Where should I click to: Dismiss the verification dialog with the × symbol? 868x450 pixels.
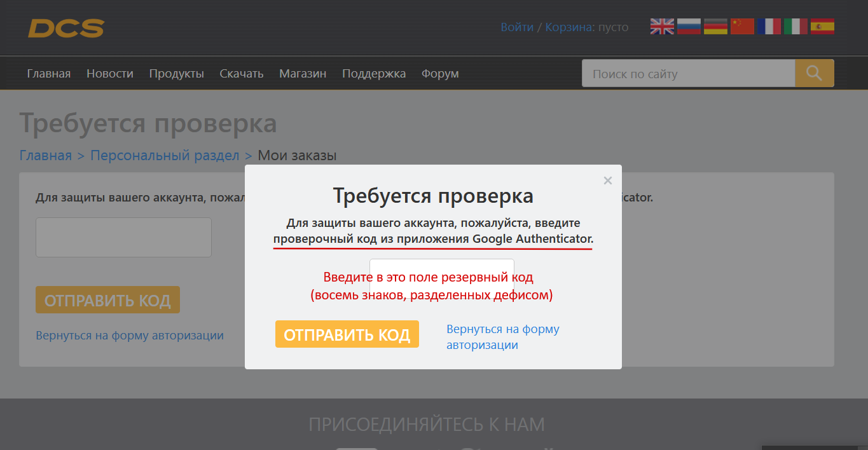click(x=607, y=181)
